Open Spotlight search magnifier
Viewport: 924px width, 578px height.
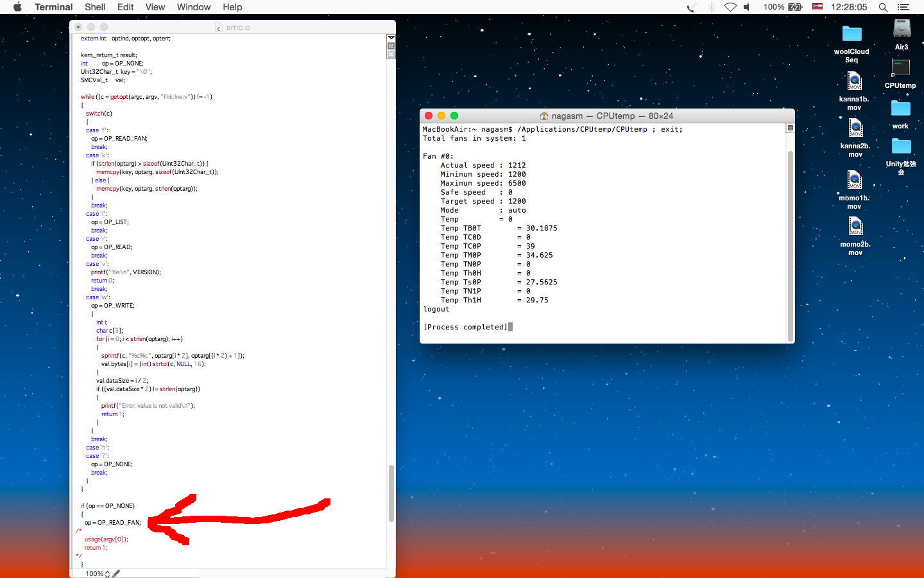coord(884,7)
